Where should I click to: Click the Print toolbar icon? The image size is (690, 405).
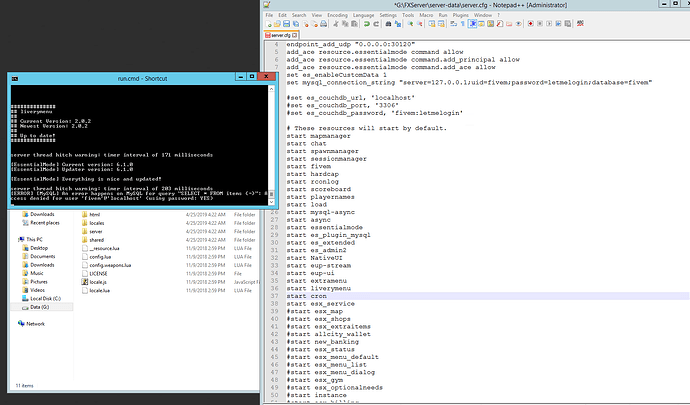click(323, 24)
